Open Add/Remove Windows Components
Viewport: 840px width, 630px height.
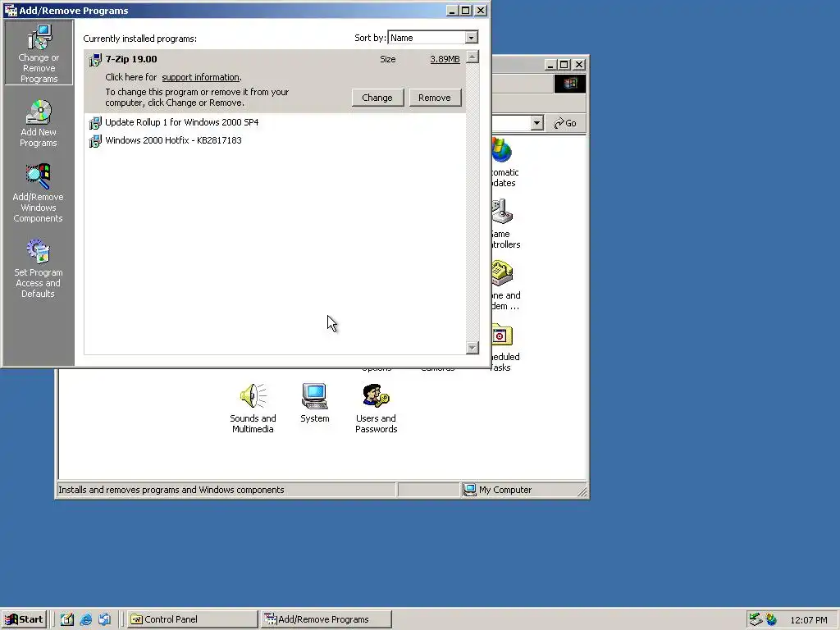38,193
